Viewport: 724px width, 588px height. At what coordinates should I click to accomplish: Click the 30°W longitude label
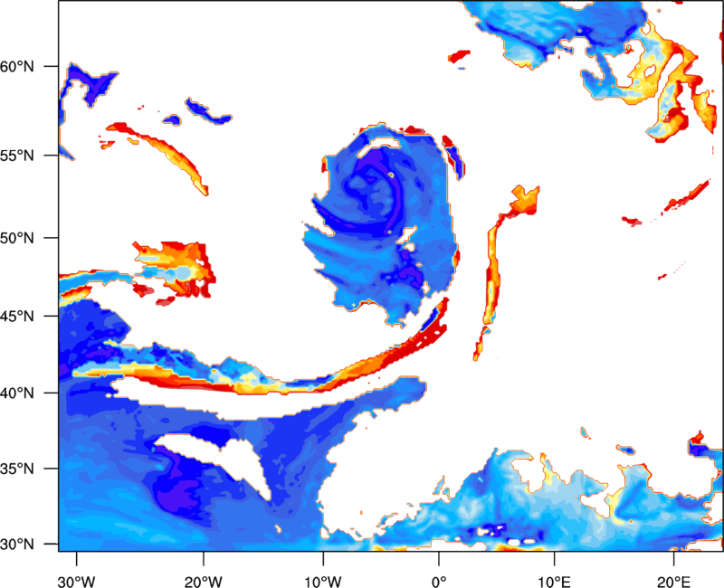76,582
